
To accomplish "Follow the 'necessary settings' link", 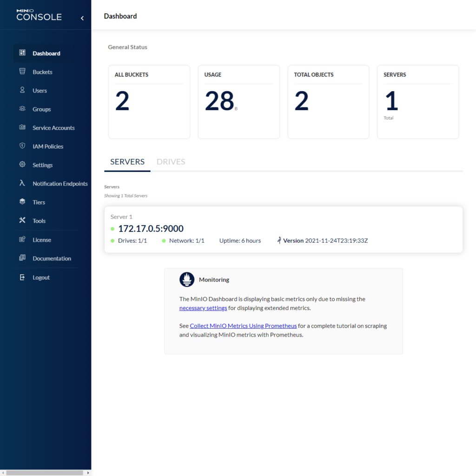I will coord(203,308).
